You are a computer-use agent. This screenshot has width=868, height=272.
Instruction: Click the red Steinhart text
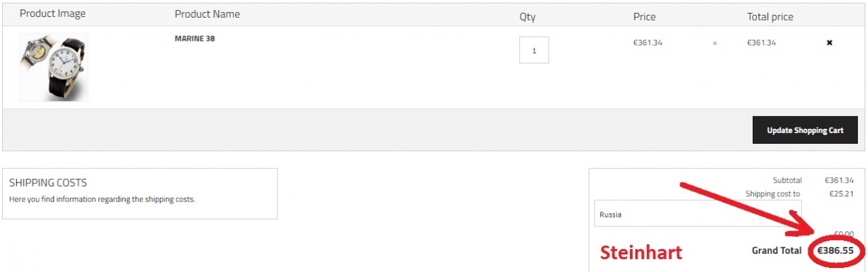pos(641,253)
